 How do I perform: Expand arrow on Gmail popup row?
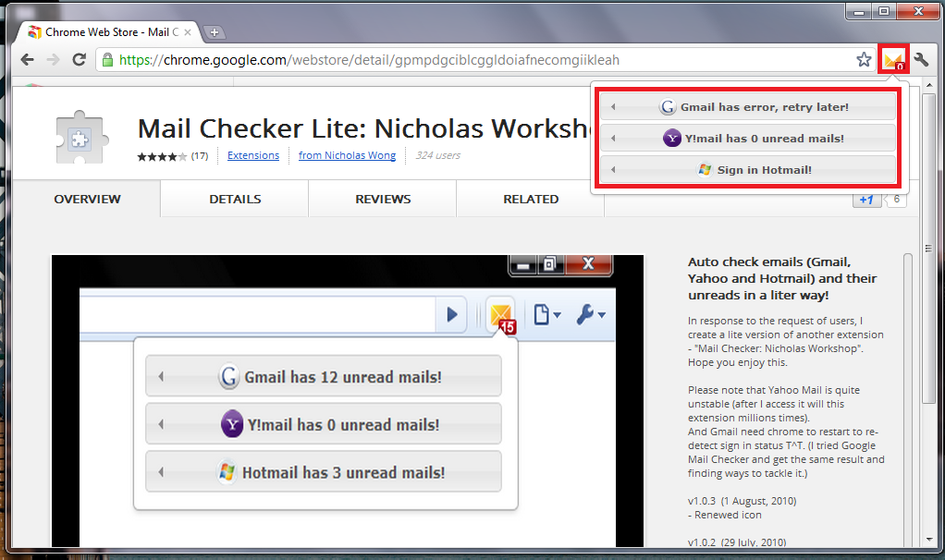pos(613,107)
